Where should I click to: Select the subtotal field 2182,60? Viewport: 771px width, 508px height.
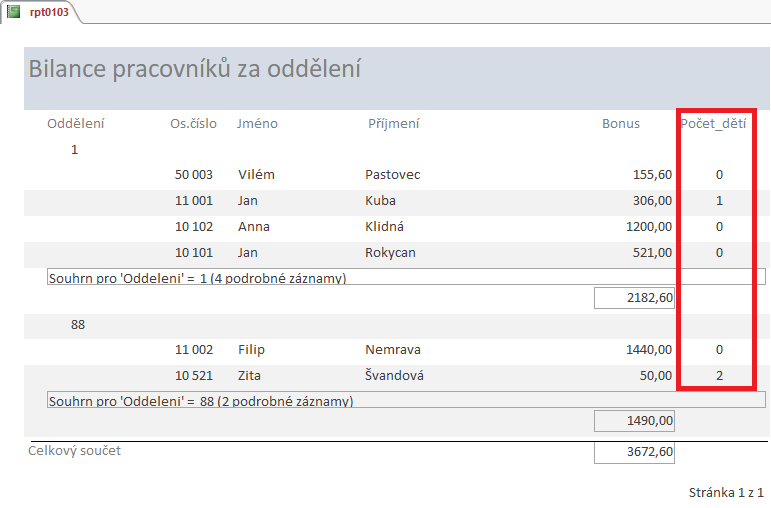[x=634, y=298]
